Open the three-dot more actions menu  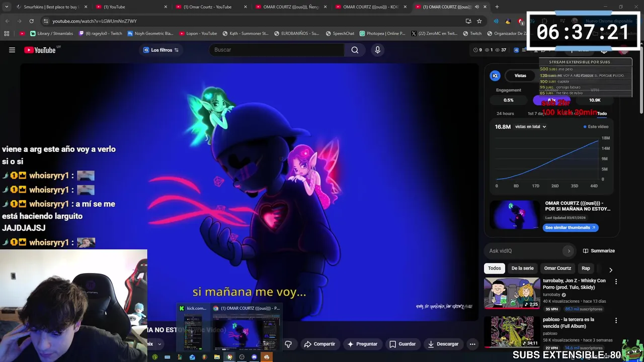(x=472, y=344)
